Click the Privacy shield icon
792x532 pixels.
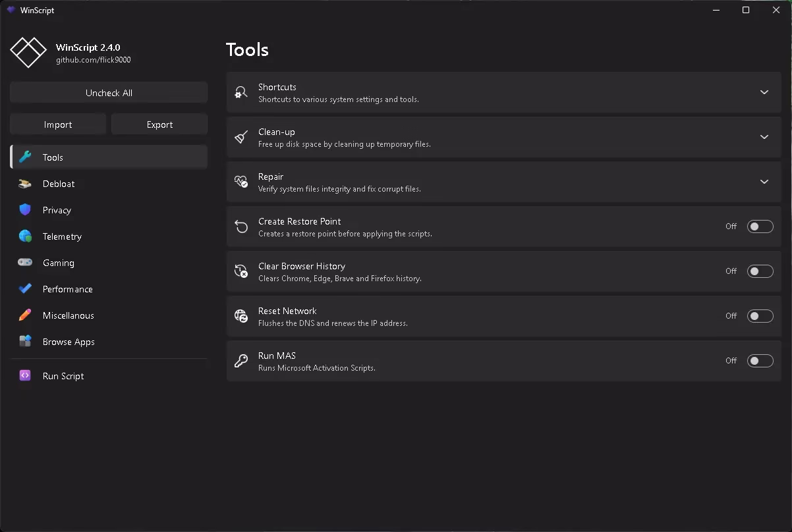click(x=25, y=210)
